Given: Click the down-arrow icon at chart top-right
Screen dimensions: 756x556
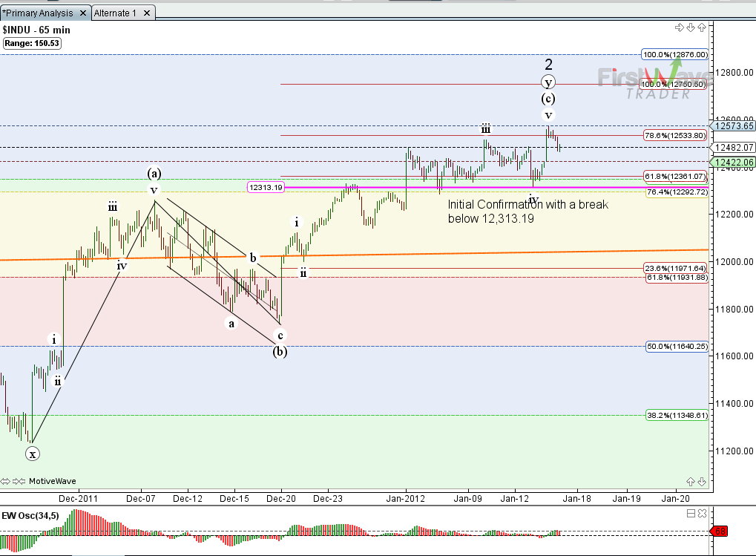Looking at the screenshot, I should coord(691,28).
